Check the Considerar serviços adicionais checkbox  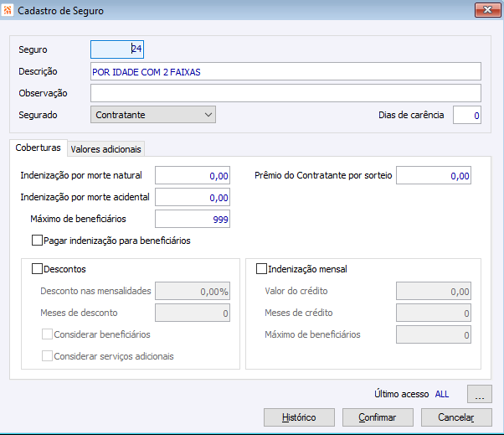click(x=47, y=356)
